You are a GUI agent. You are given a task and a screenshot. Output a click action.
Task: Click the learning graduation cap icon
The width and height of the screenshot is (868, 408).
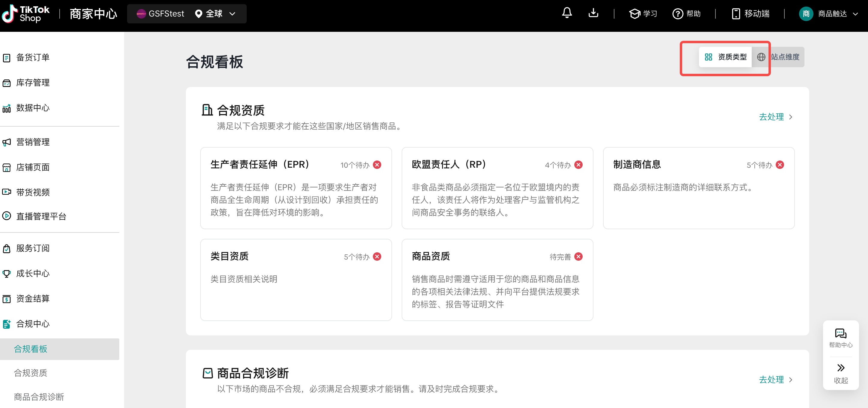pos(635,14)
